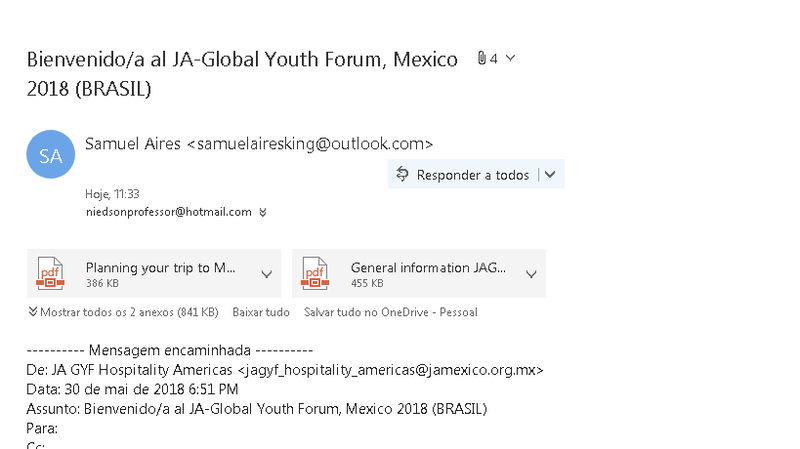
Task: Open the Responder a todos dropdown arrow
Action: (x=550, y=174)
